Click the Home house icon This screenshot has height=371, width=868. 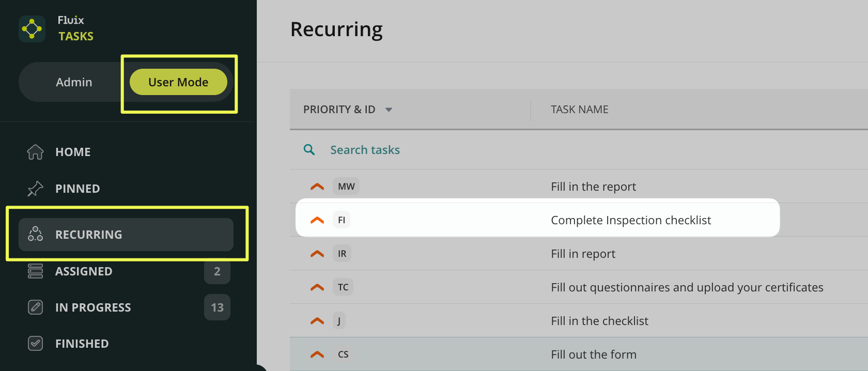[35, 152]
